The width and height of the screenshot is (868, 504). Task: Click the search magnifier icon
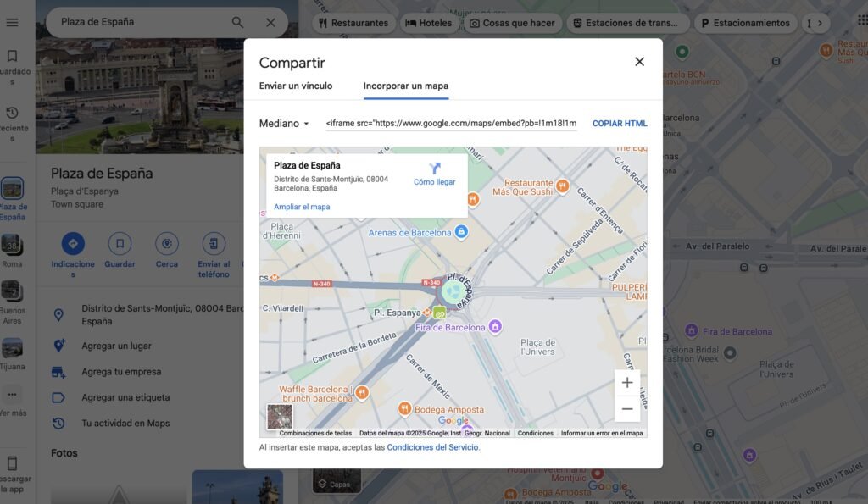point(237,22)
